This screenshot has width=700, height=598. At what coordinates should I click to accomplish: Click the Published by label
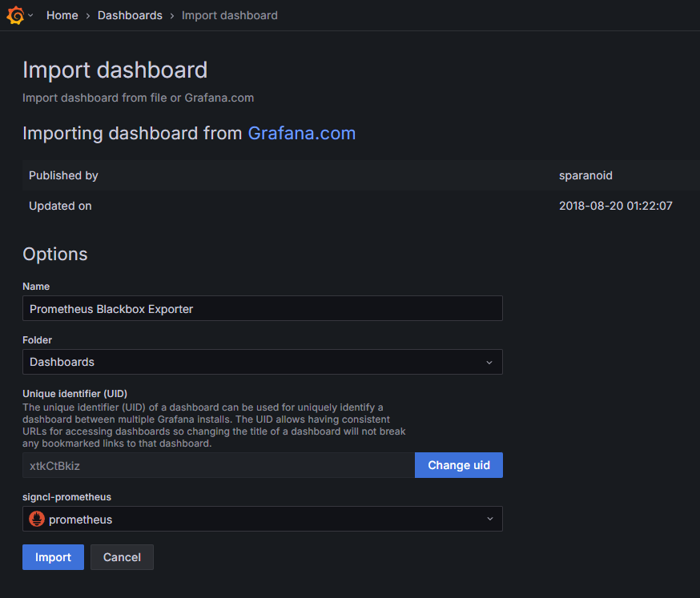(63, 175)
